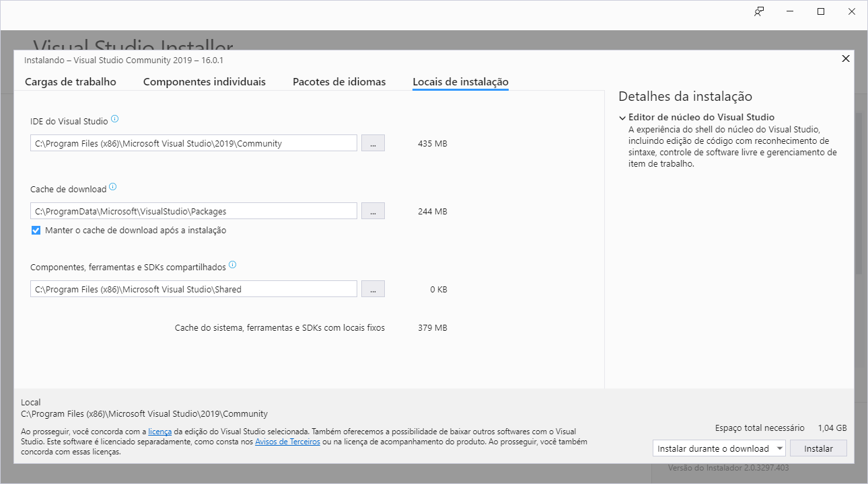Browse for Visual Studio IDE install folder
This screenshot has width=868, height=484.
pyautogui.click(x=373, y=143)
